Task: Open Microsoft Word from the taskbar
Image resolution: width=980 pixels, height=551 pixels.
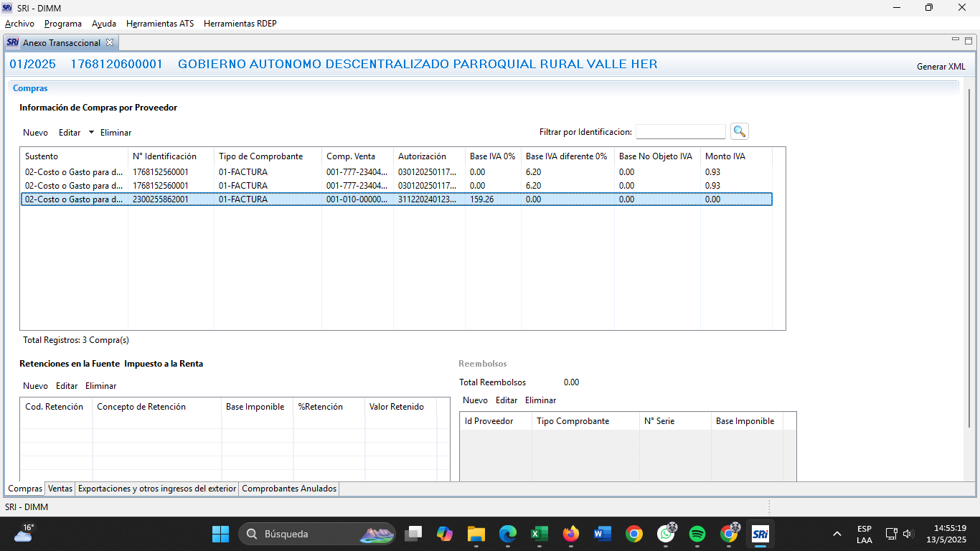Action: 602,534
